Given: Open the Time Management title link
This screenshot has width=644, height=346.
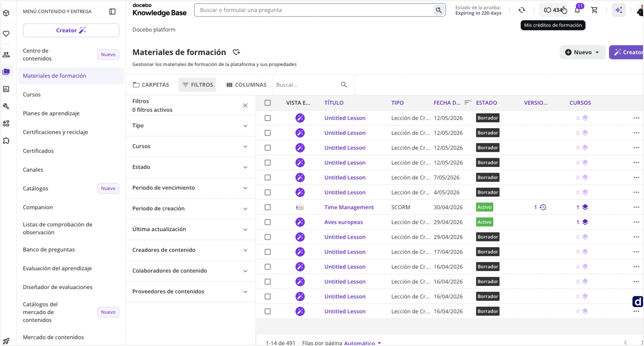Looking at the screenshot, I should pos(349,207).
